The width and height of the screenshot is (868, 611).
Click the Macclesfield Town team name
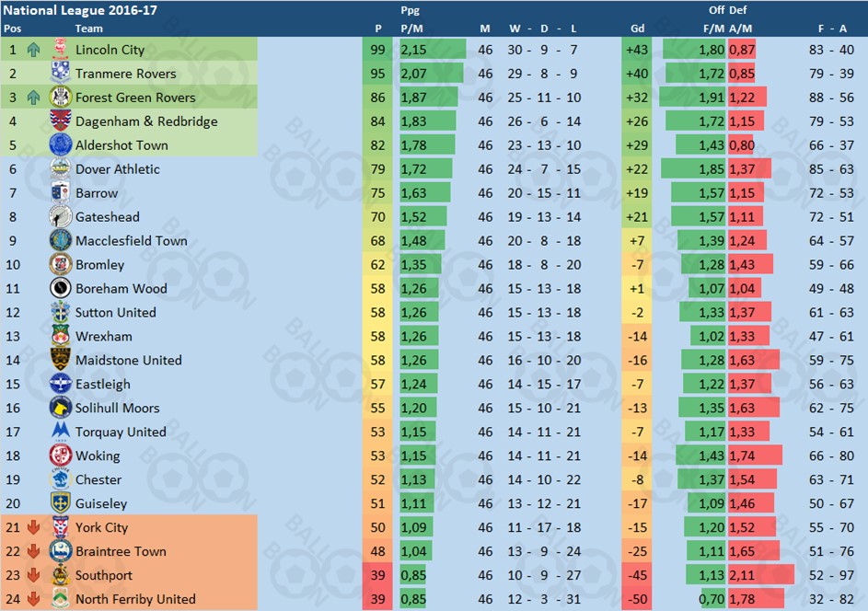click(132, 241)
